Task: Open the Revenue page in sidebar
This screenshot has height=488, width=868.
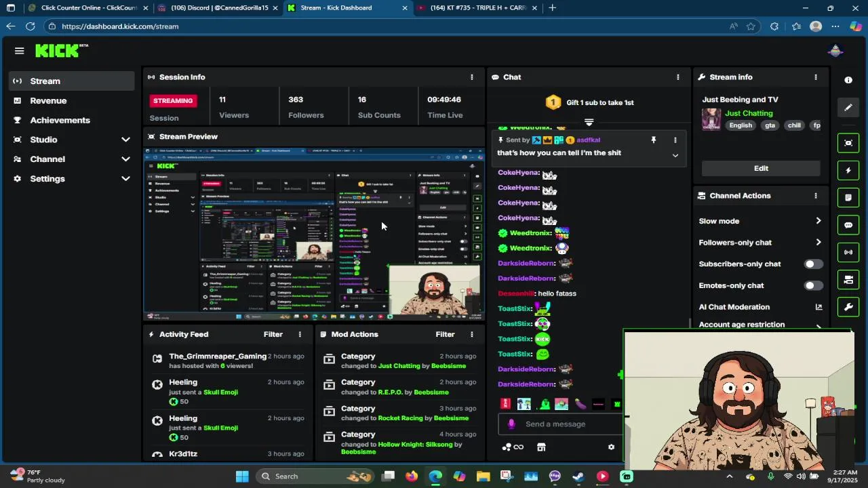Action: (72, 100)
